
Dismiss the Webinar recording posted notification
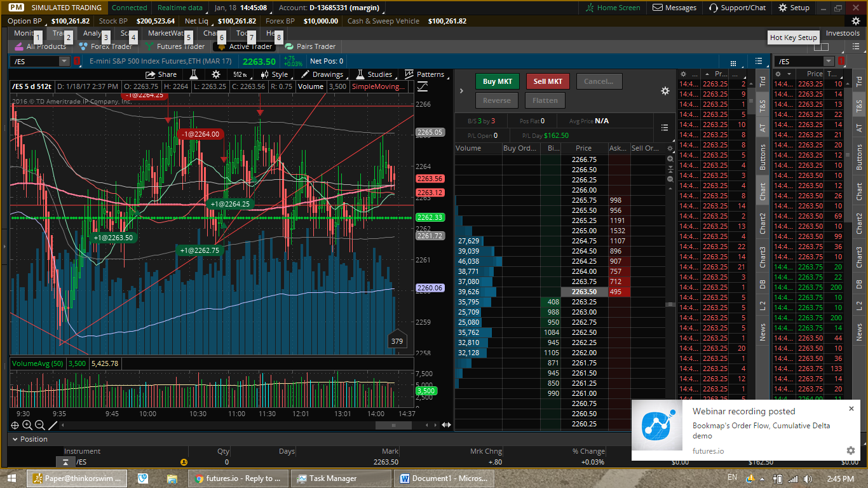(x=851, y=409)
